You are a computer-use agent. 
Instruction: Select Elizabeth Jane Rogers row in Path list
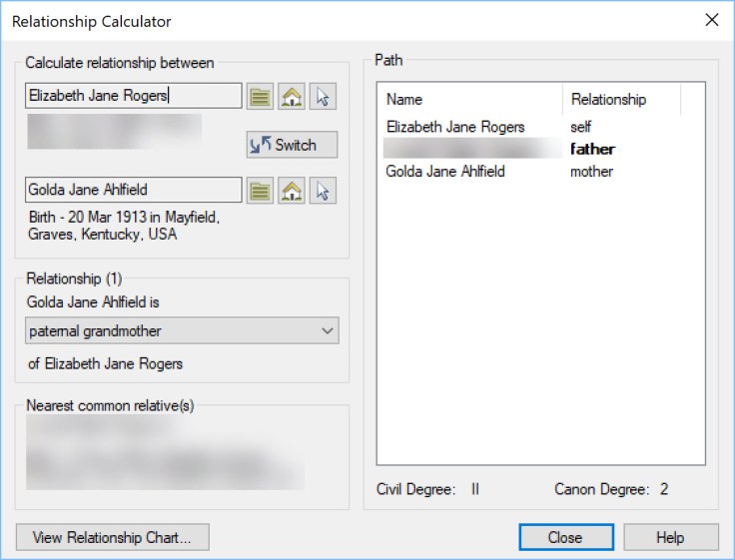tap(455, 128)
